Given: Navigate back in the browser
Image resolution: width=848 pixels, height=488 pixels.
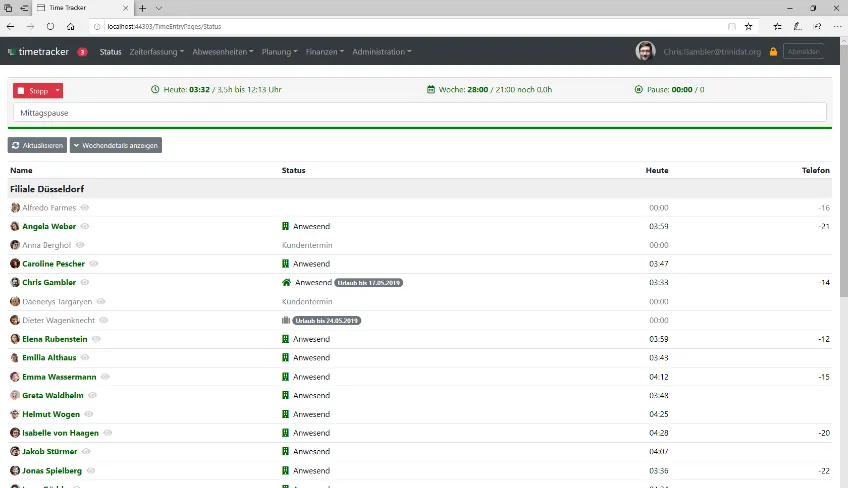Looking at the screenshot, I should click(x=10, y=27).
